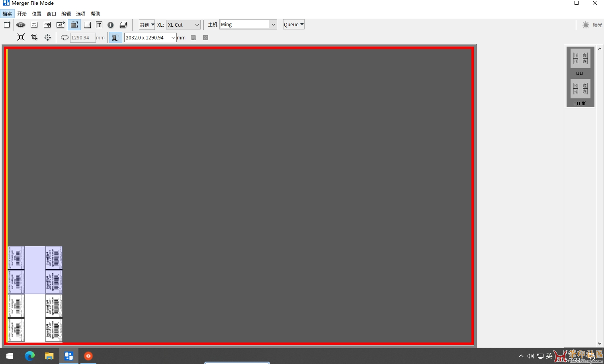The height and width of the screenshot is (364, 604).
Task: Click the dotted-border frame icon
Action: 87,25
